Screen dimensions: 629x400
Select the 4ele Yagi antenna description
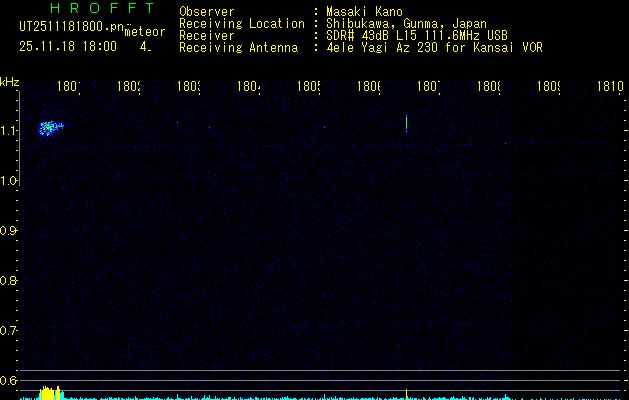(434, 47)
